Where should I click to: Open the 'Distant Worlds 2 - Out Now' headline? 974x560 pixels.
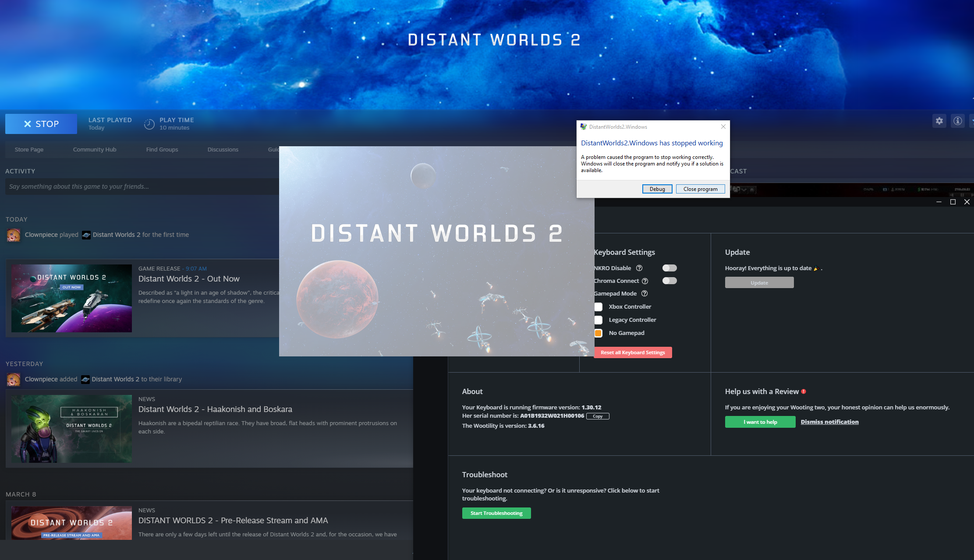click(x=189, y=279)
